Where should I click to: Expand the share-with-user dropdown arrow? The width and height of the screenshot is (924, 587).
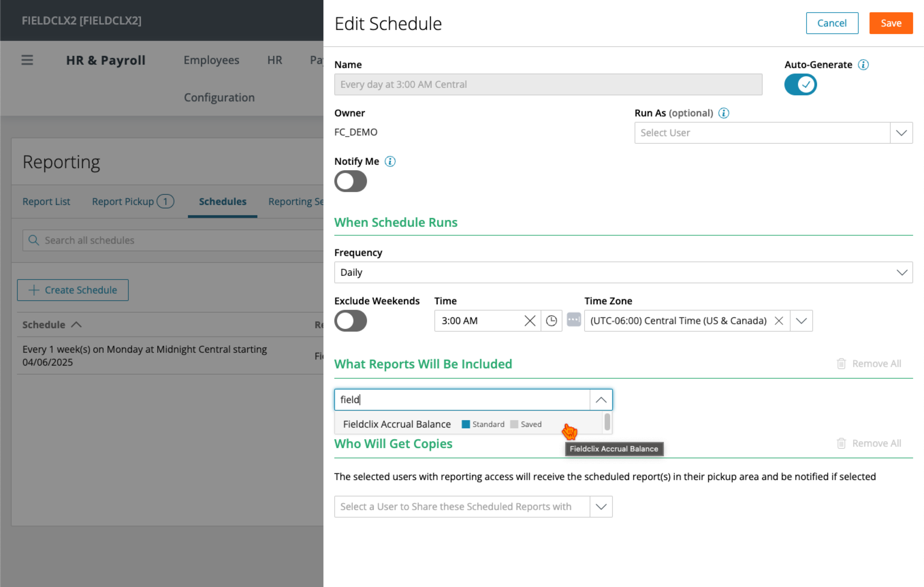point(601,507)
